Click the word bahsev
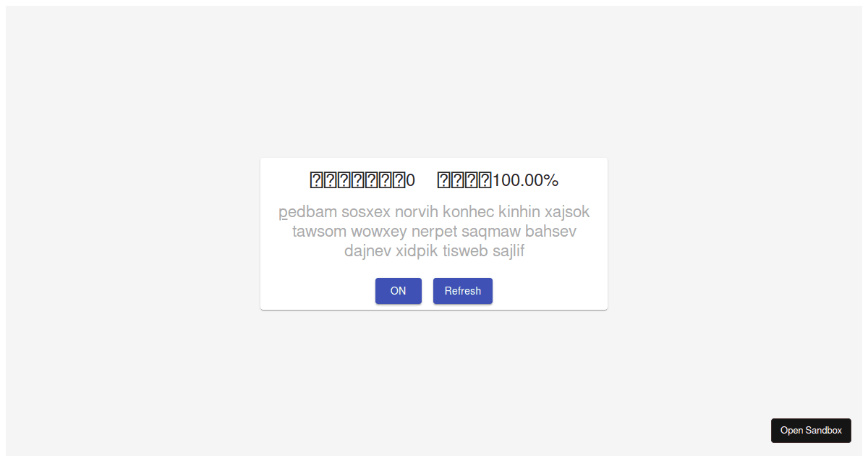 550,232
